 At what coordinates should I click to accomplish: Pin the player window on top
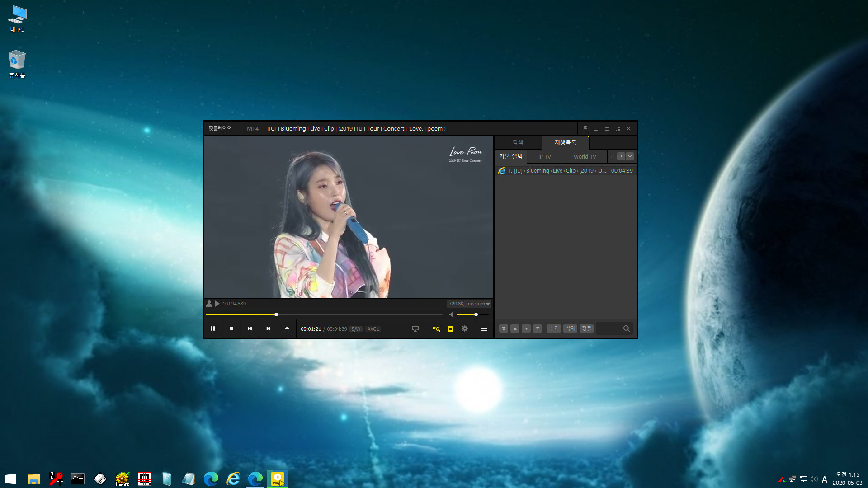[x=585, y=128]
